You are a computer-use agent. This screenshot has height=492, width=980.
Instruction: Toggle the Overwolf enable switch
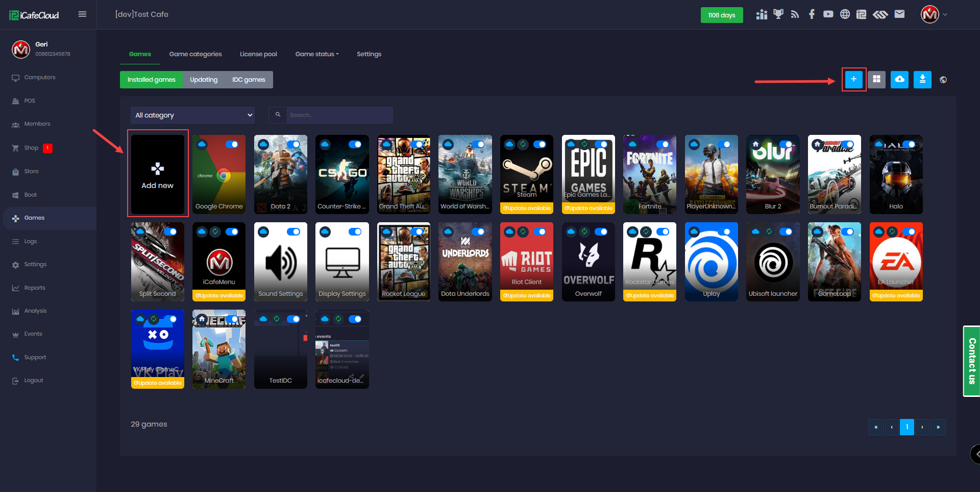click(601, 232)
